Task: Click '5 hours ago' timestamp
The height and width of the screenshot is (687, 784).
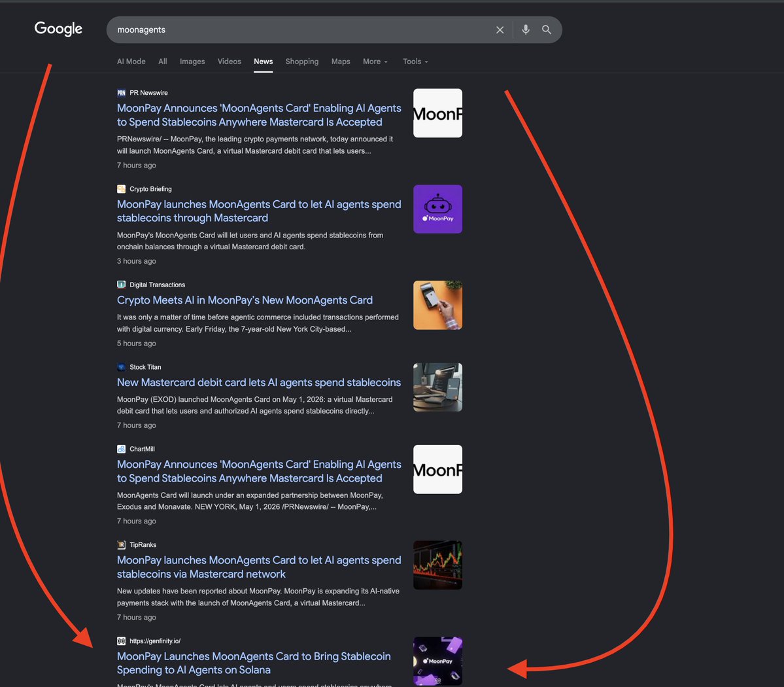Action: point(137,343)
